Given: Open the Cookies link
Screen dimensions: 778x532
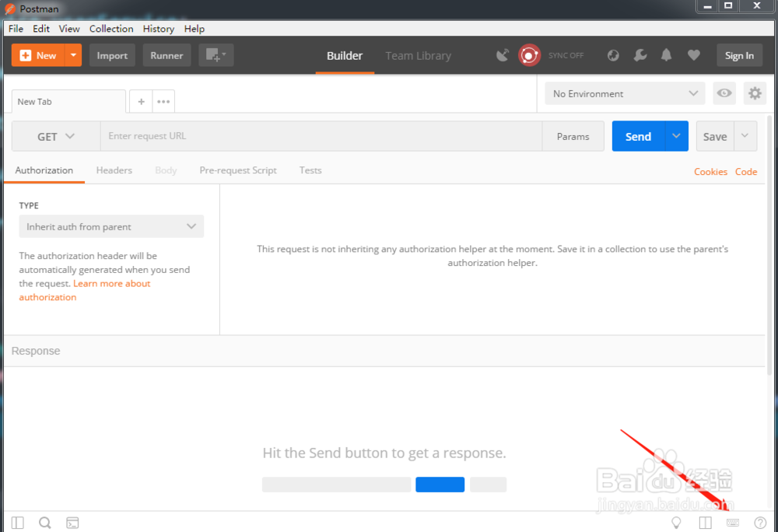Looking at the screenshot, I should point(710,172).
